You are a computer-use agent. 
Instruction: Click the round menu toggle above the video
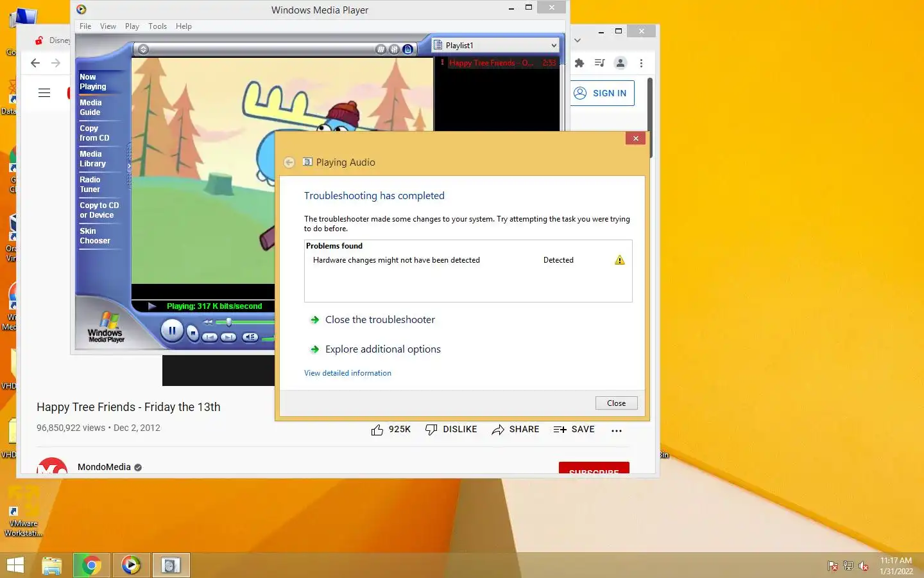click(x=143, y=49)
